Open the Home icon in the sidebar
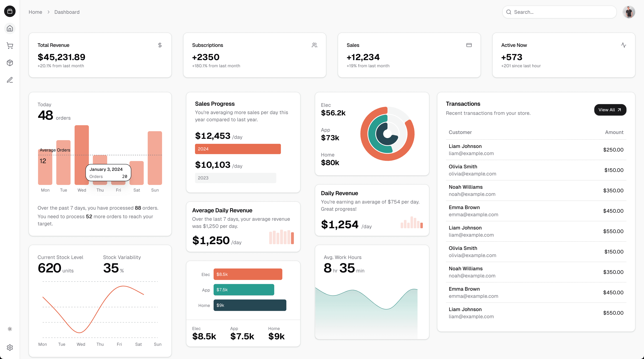Viewport: 644px width, 359px height. [x=10, y=28]
